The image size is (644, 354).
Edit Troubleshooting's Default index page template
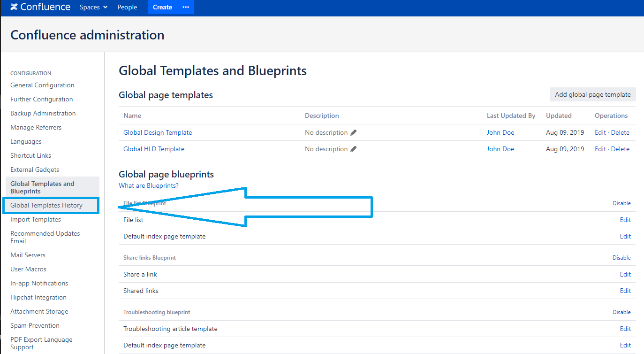click(x=625, y=345)
